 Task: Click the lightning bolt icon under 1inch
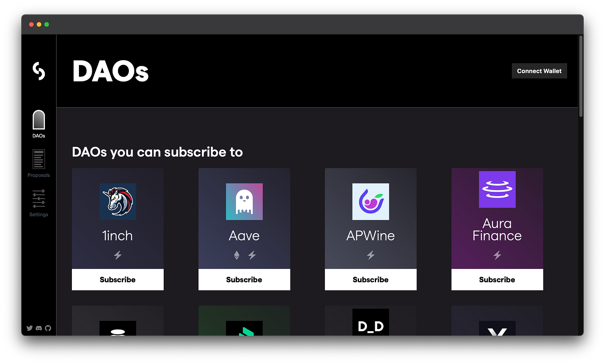pos(118,255)
